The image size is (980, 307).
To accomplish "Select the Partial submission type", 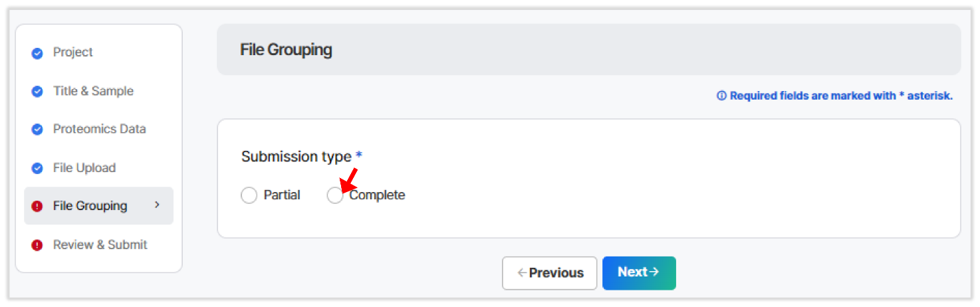I will (x=249, y=195).
